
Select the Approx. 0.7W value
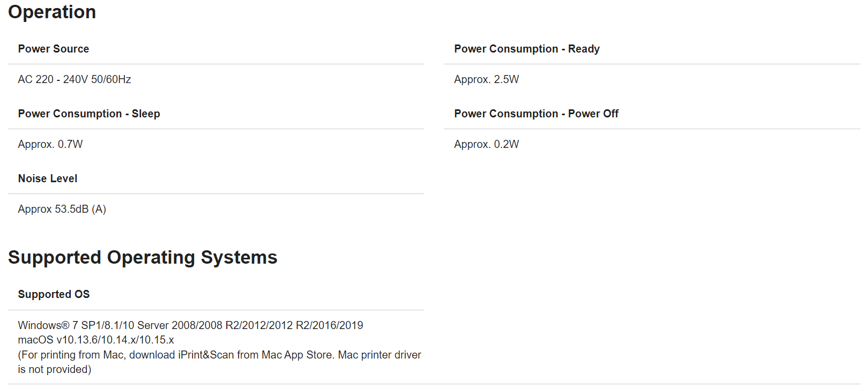[50, 144]
